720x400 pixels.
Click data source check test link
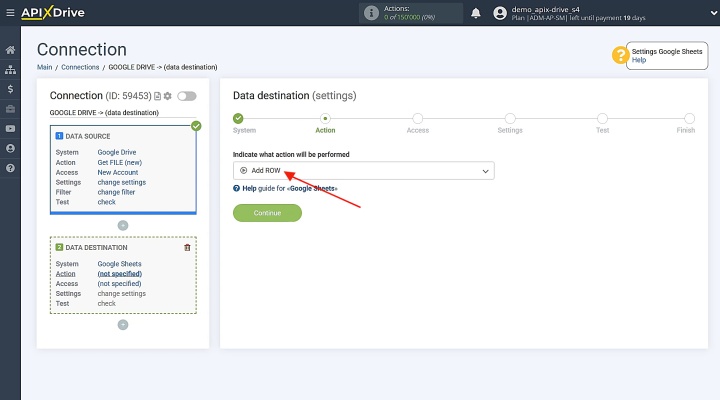coord(107,202)
